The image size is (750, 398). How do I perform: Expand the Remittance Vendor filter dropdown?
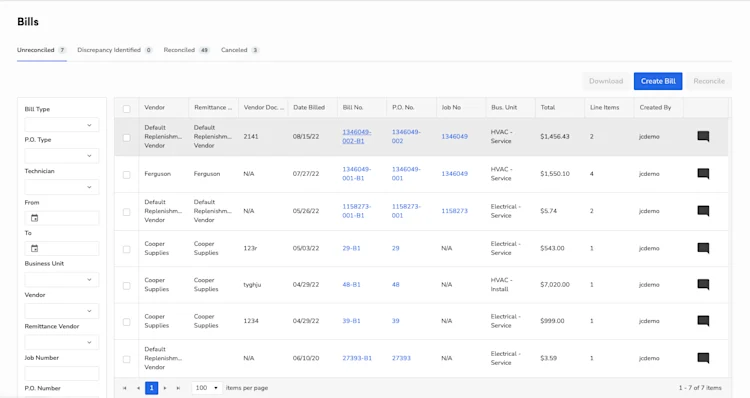(62, 343)
